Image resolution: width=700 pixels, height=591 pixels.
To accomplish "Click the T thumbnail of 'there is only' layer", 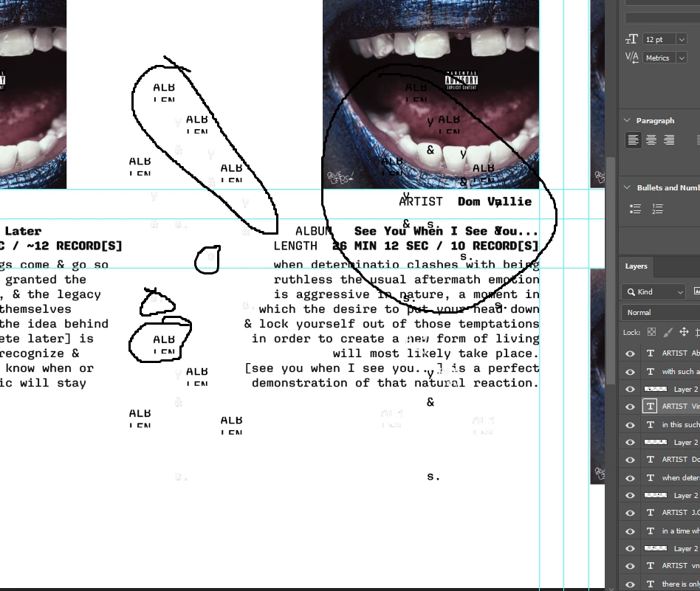I will [651, 584].
